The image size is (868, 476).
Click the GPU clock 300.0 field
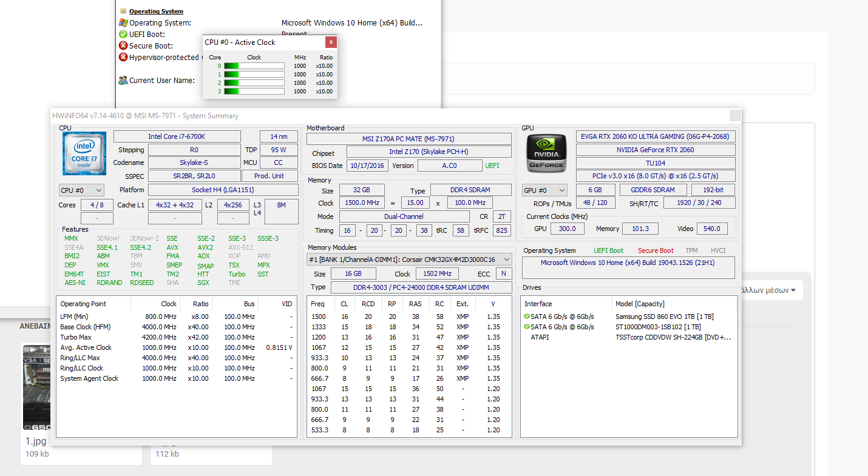pyautogui.click(x=568, y=229)
